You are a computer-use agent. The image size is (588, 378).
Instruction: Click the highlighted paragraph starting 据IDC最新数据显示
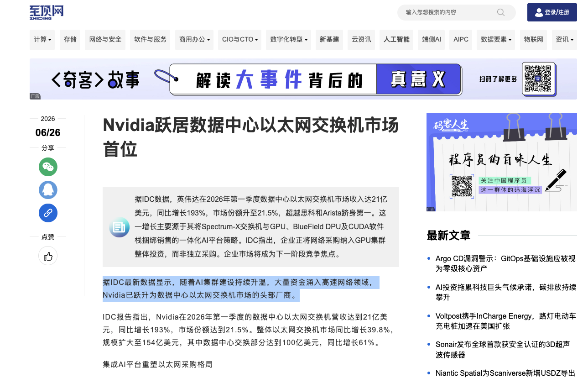pyautogui.click(x=241, y=289)
